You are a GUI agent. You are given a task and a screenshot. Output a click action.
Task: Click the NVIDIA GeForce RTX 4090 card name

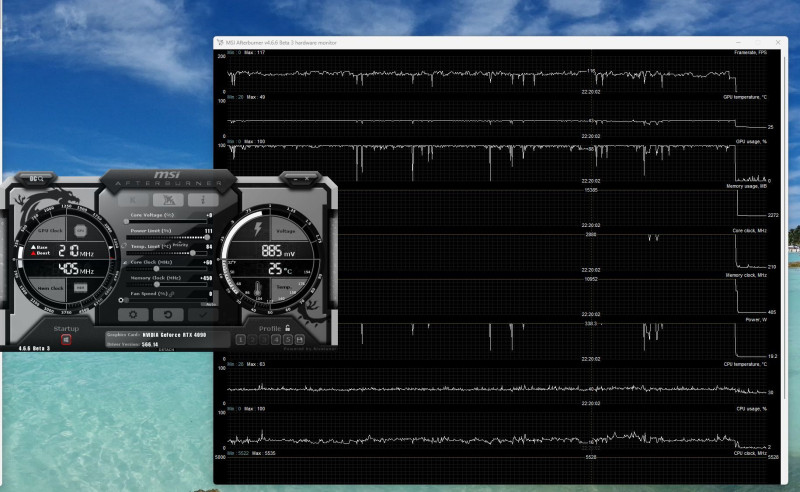[174, 335]
